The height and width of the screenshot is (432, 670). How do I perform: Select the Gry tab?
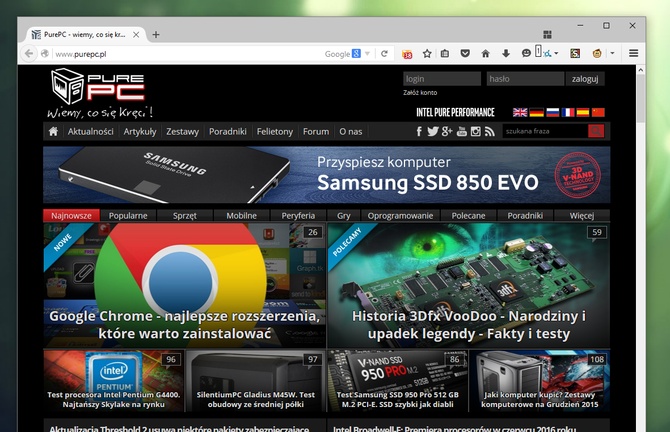coord(344,215)
